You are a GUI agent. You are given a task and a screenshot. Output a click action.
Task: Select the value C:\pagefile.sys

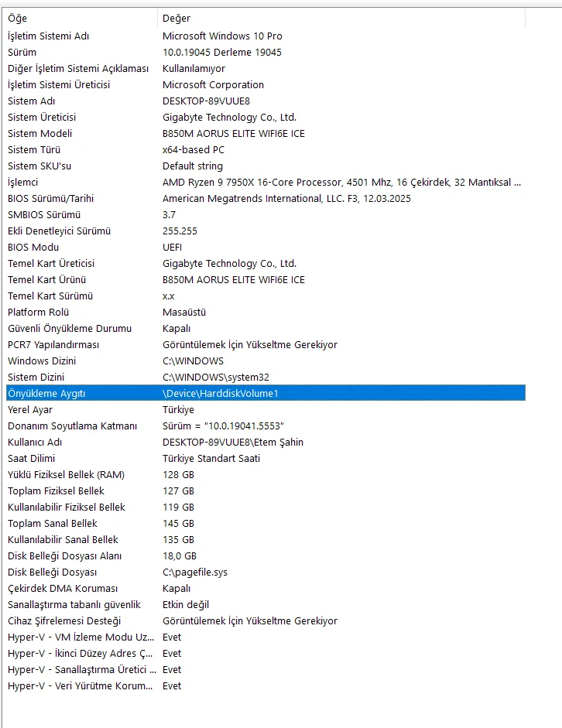195,572
